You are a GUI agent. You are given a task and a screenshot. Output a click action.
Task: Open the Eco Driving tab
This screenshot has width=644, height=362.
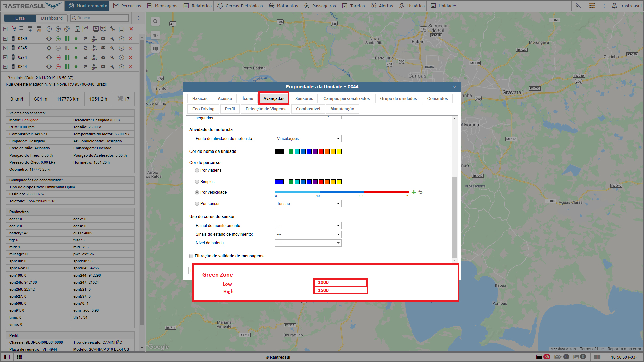[203, 109]
